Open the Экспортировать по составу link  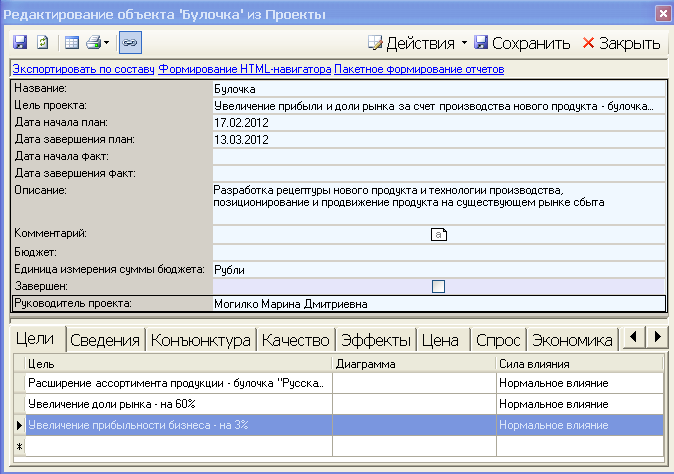point(83,69)
